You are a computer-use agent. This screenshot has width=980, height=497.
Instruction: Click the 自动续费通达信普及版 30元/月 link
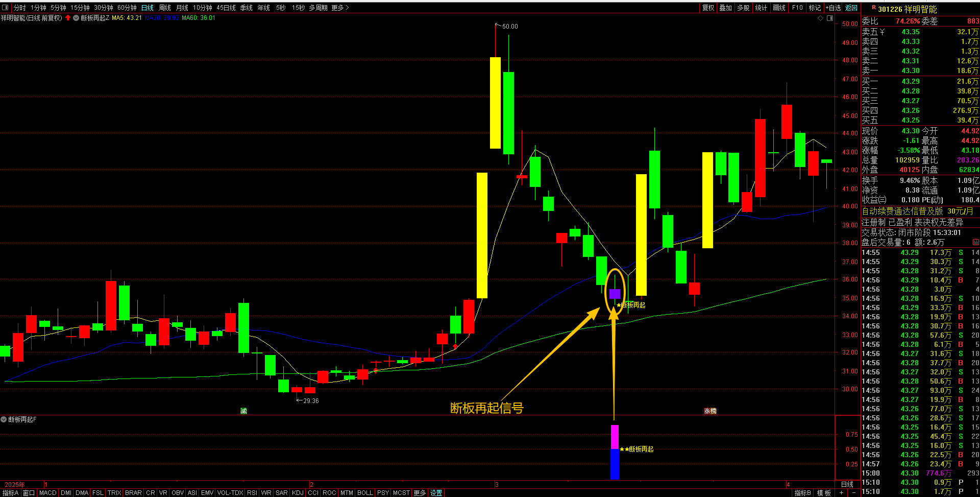pos(917,211)
